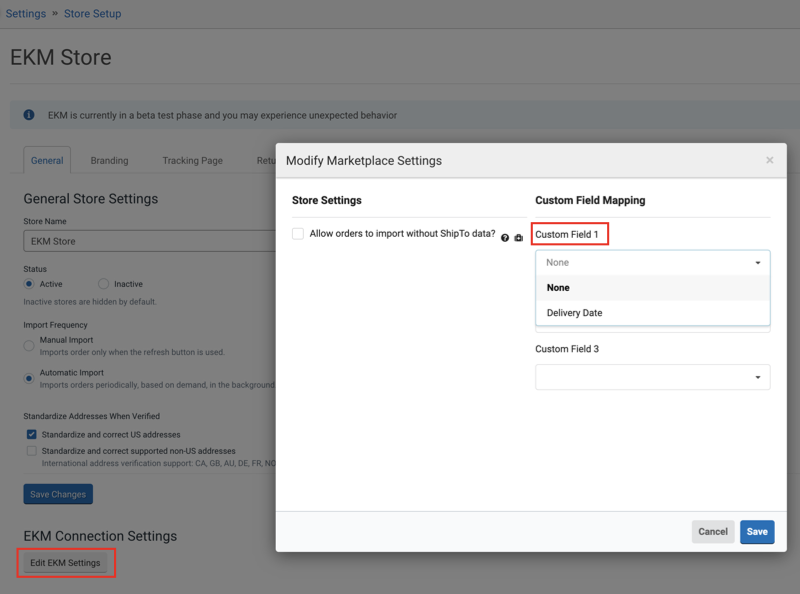Click 'Inactive stores are hidden by default' text
The height and width of the screenshot is (594, 800).
click(90, 302)
